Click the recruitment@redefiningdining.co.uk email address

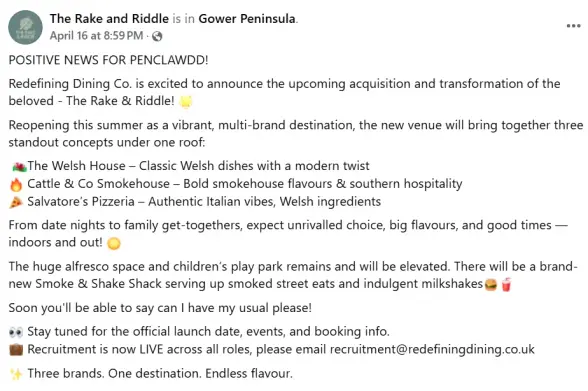click(432, 349)
